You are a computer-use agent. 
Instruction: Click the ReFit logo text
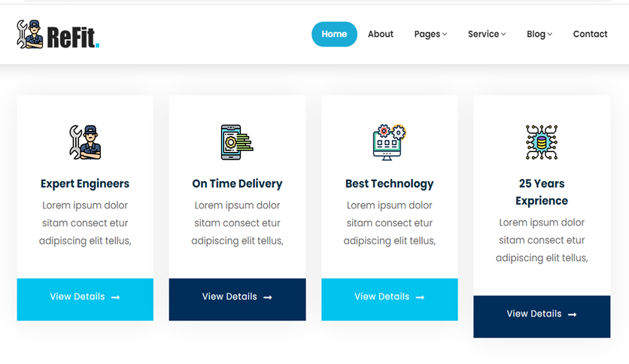point(73,38)
